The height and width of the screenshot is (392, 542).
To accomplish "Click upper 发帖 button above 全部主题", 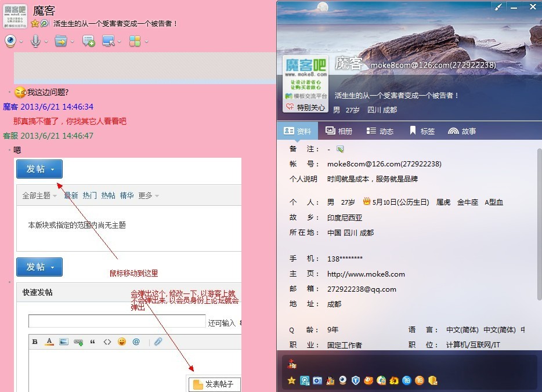I will [39, 169].
